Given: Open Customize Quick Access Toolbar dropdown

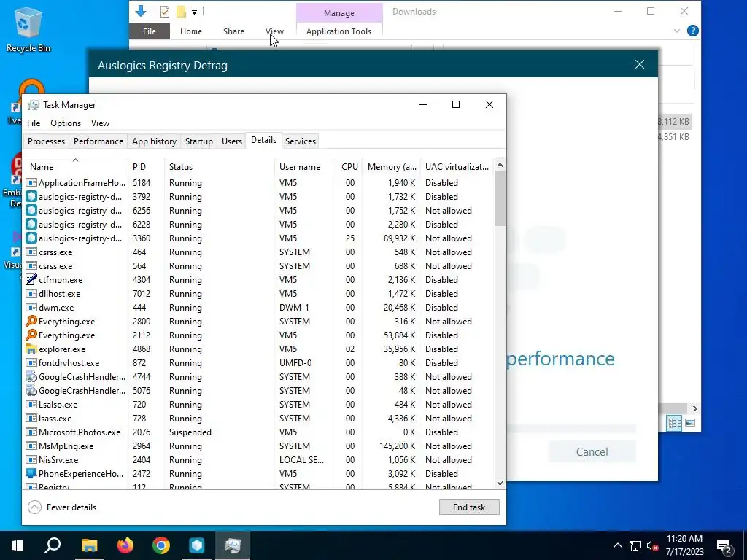Looking at the screenshot, I should coord(194,12).
